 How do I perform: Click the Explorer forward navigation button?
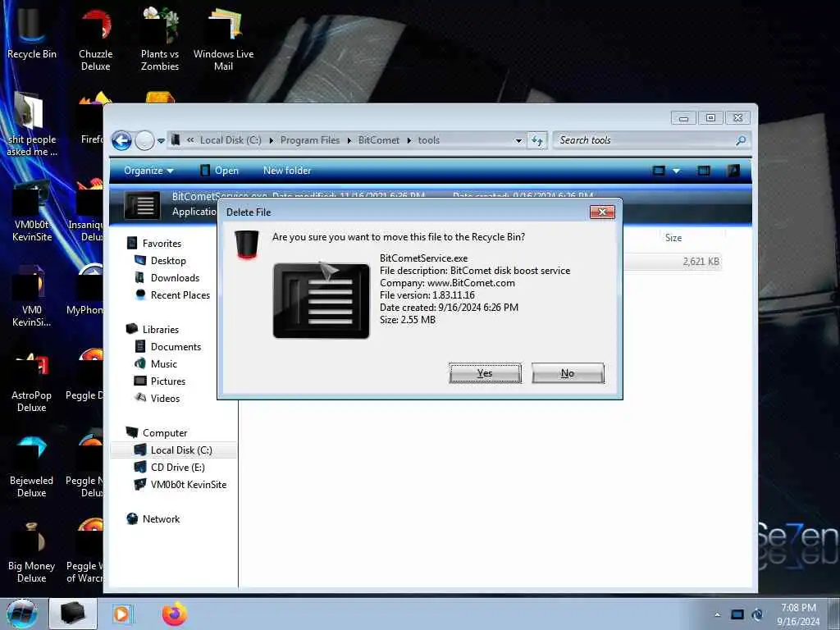click(x=144, y=141)
